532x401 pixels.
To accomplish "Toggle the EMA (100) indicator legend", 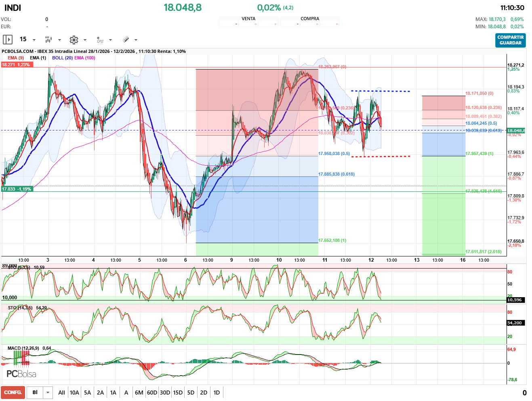I will pos(85,58).
